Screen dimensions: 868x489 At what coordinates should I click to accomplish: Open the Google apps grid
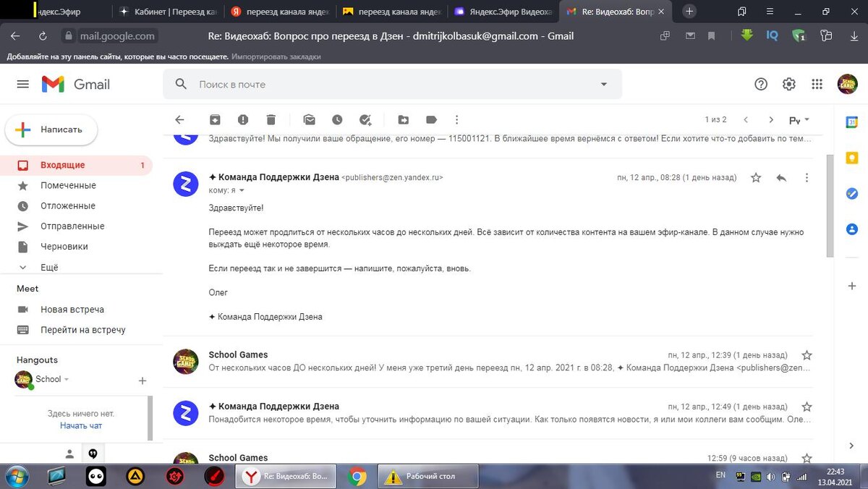817,84
